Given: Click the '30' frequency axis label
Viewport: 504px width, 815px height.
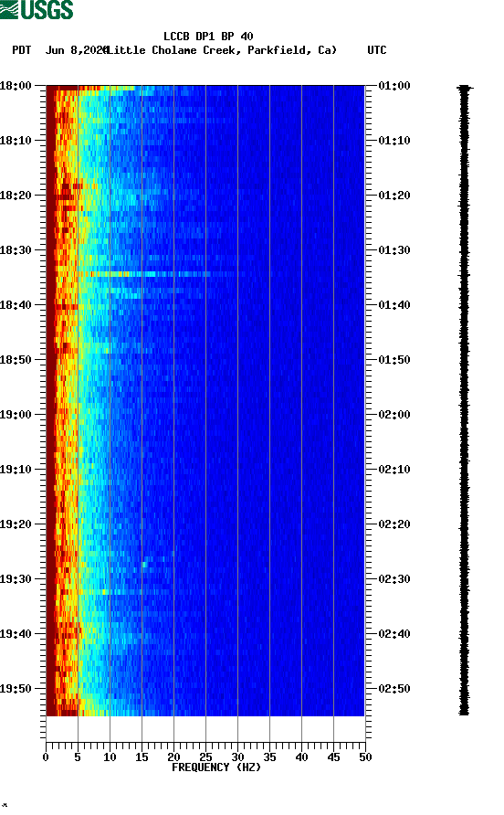Looking at the screenshot, I should click(237, 757).
